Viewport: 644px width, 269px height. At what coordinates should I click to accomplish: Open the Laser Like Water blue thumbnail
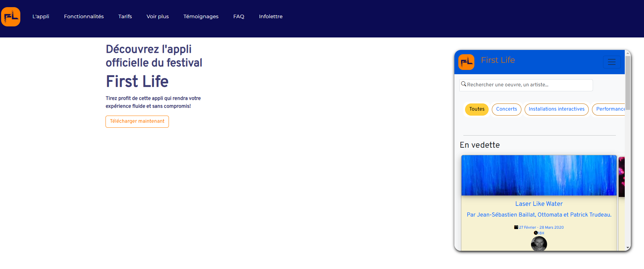pos(539,175)
